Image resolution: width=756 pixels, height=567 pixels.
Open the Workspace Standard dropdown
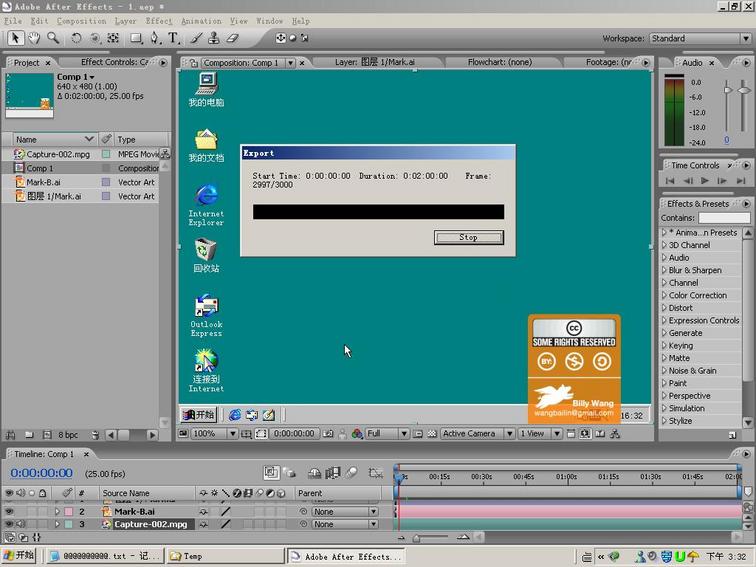tap(701, 38)
